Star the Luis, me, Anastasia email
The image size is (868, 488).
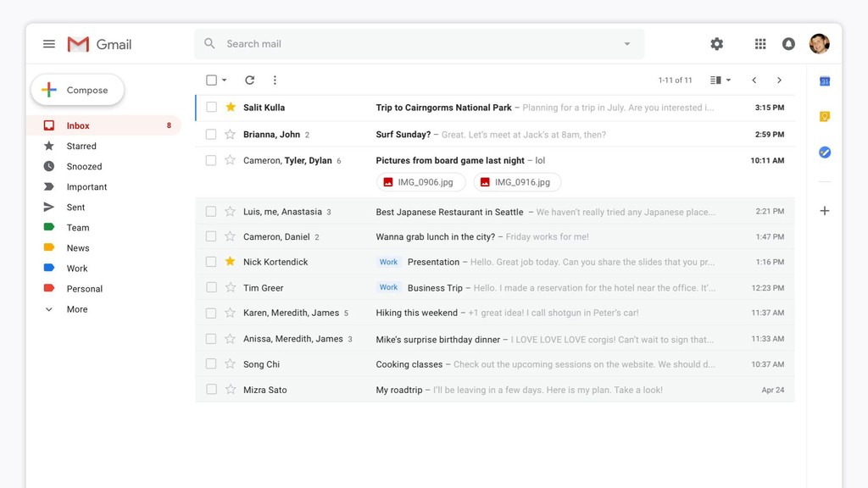231,211
